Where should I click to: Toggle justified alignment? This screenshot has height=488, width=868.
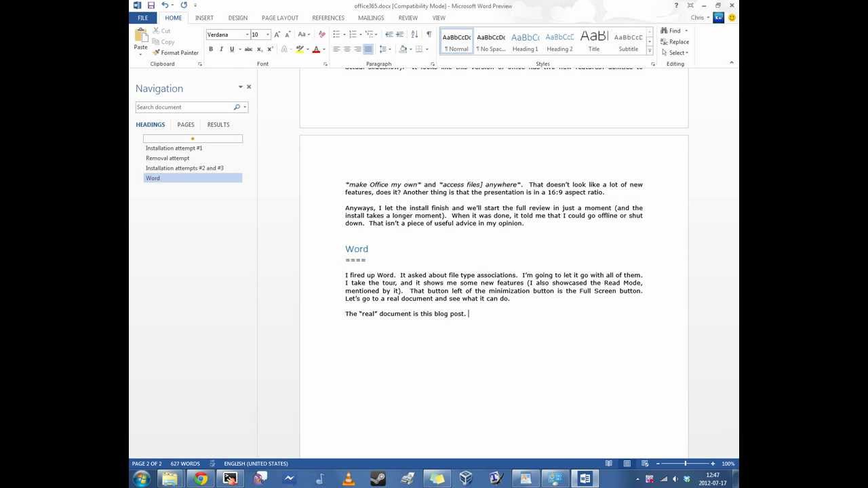(368, 49)
